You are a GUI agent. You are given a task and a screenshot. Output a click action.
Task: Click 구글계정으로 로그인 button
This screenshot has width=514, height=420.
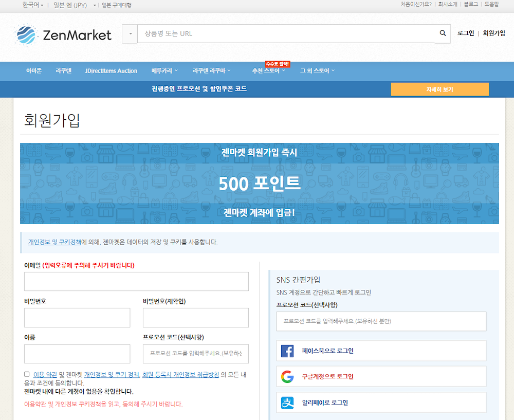pyautogui.click(x=381, y=377)
